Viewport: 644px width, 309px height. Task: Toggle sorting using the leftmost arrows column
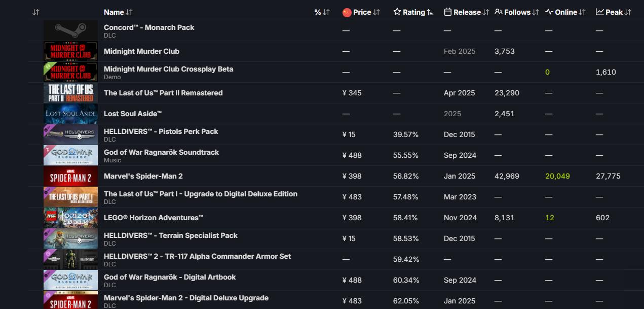coord(35,12)
